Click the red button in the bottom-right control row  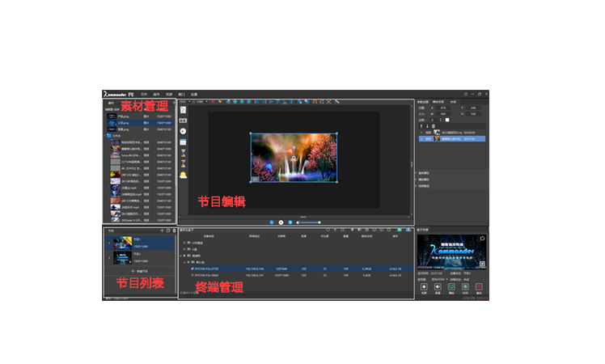pos(478,286)
